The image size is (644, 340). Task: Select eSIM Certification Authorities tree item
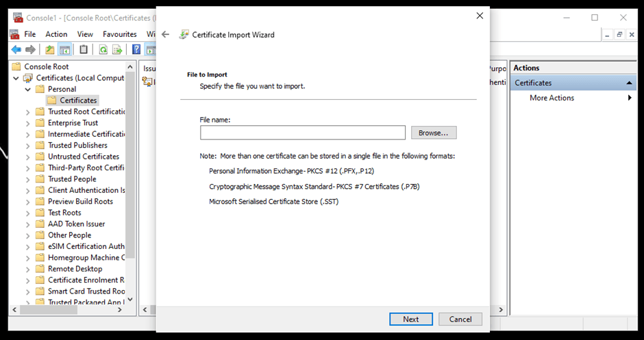point(86,246)
